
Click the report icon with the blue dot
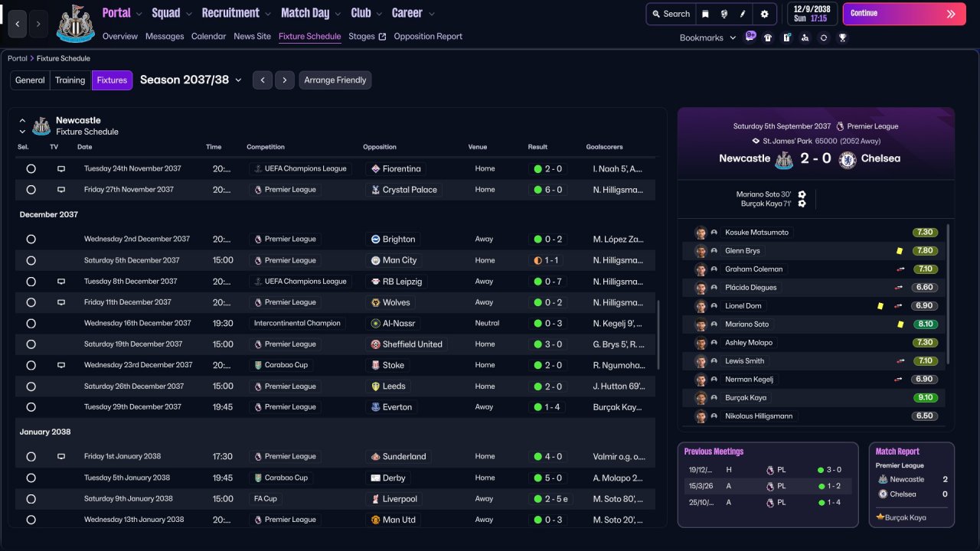click(786, 37)
